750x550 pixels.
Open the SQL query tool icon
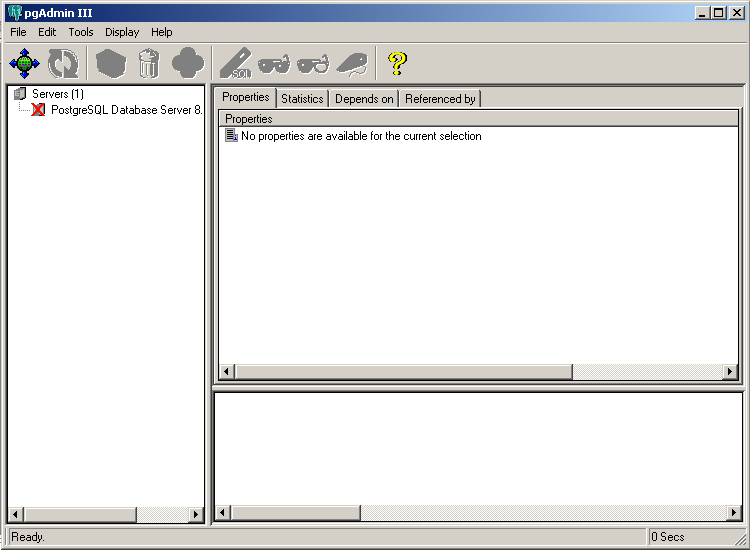tap(235, 63)
